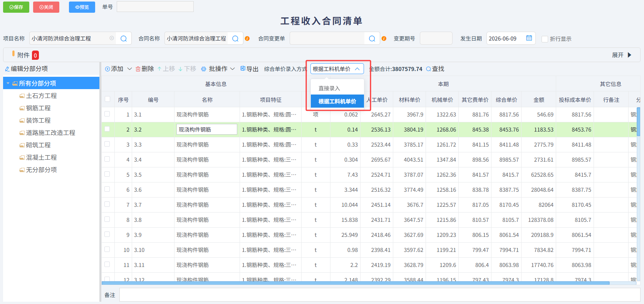Click the 名称 input cell in row 3.2
The height and width of the screenshot is (304, 644).
click(207, 130)
